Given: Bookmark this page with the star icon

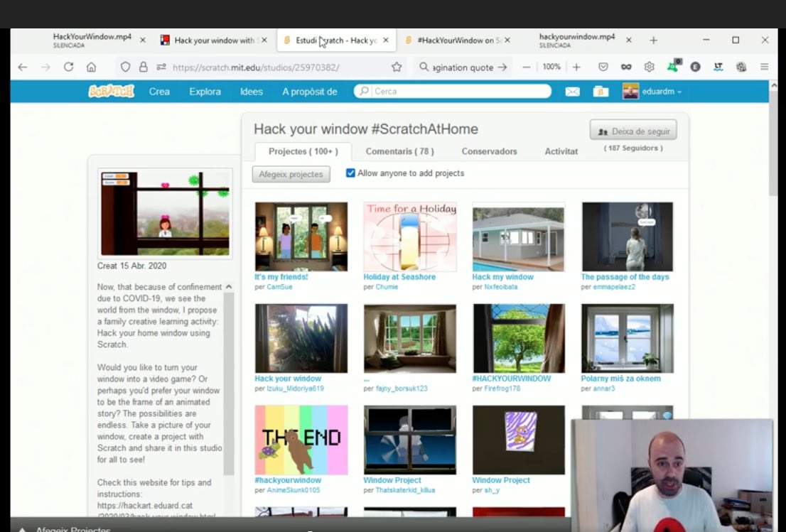Looking at the screenshot, I should [397, 67].
